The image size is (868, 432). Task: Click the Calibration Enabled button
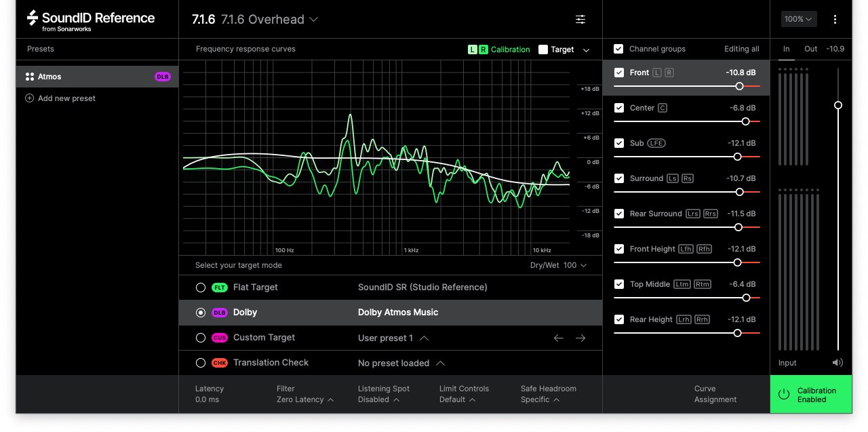click(x=811, y=395)
